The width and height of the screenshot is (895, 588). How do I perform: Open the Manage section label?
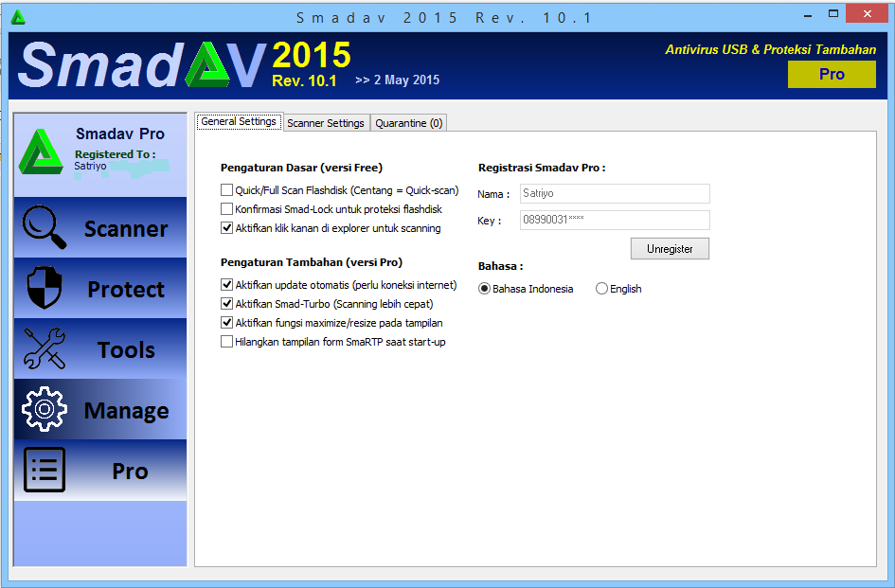point(126,410)
